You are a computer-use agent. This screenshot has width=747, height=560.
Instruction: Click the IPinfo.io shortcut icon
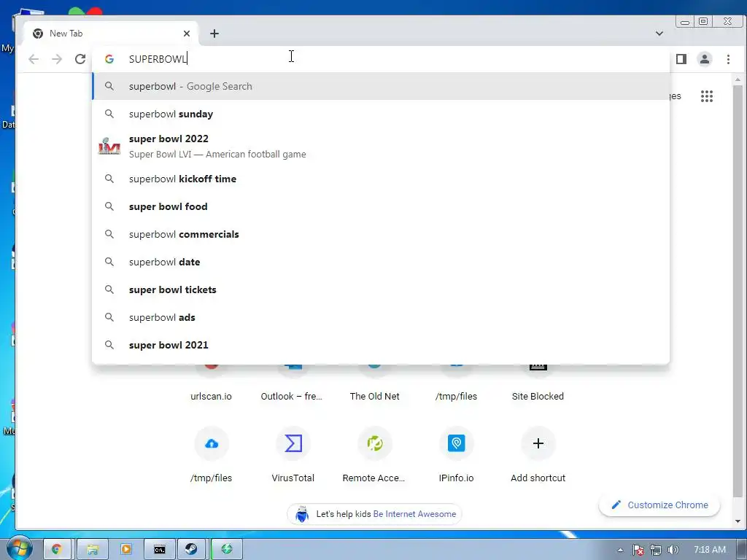[x=457, y=444]
